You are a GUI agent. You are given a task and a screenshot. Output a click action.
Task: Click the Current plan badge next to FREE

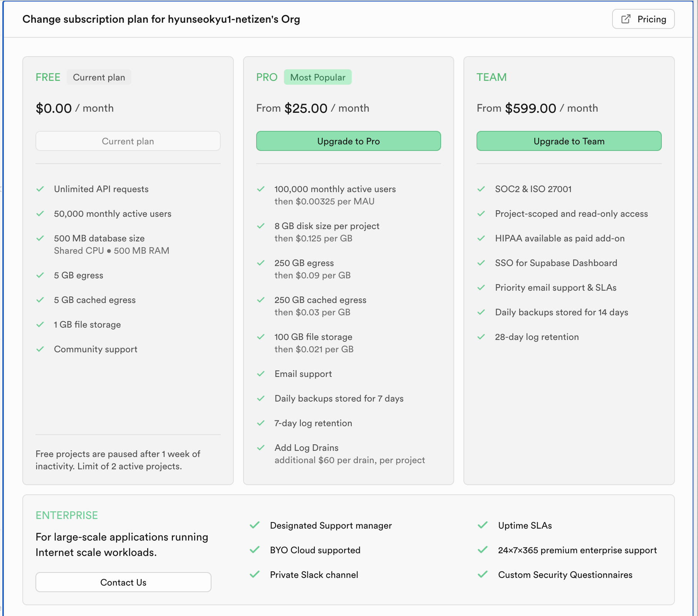[99, 77]
